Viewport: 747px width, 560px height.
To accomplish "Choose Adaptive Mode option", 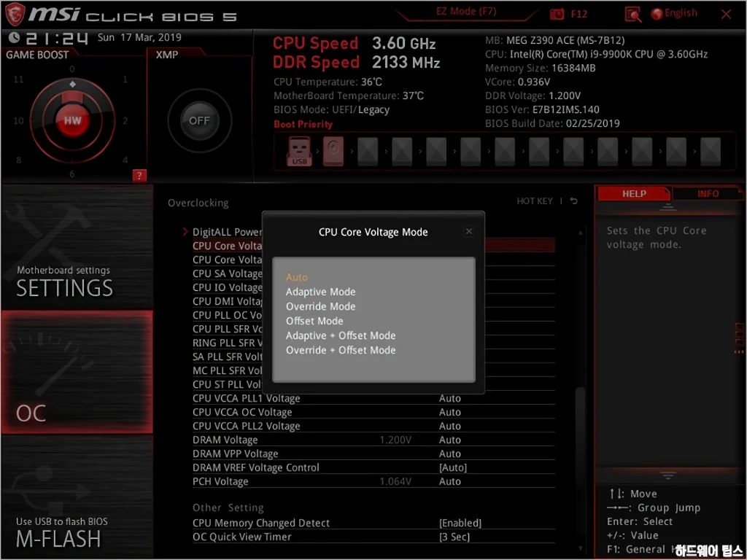I will click(320, 292).
